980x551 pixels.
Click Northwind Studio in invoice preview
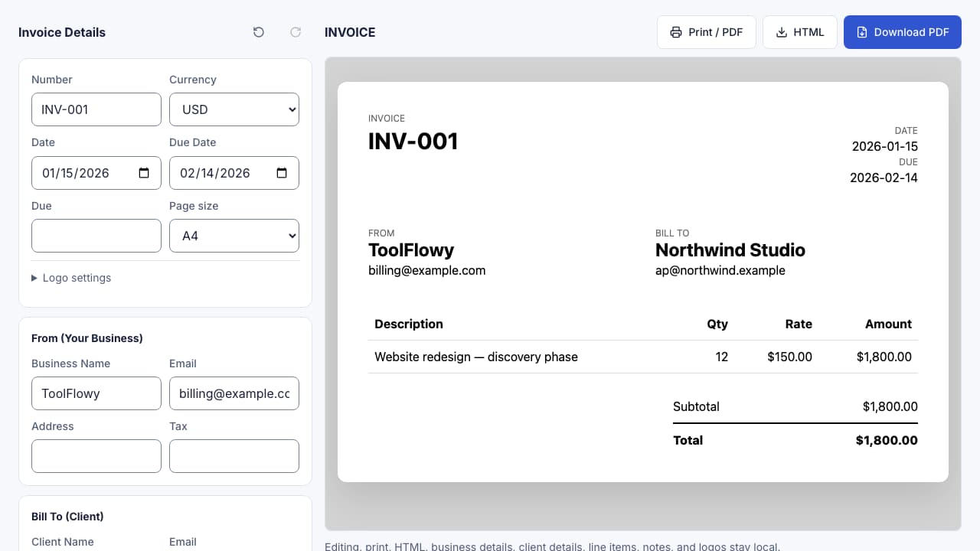(730, 250)
